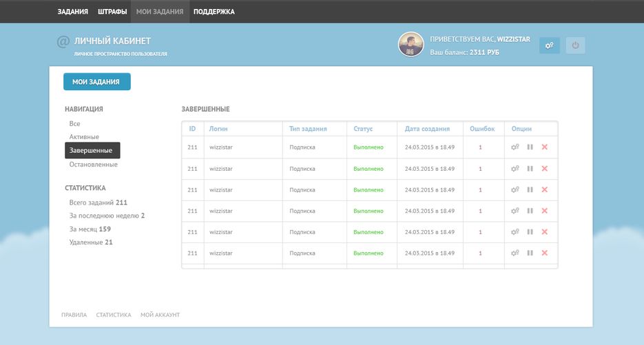Open account settings gear button in header
644x345 pixels.
549,45
